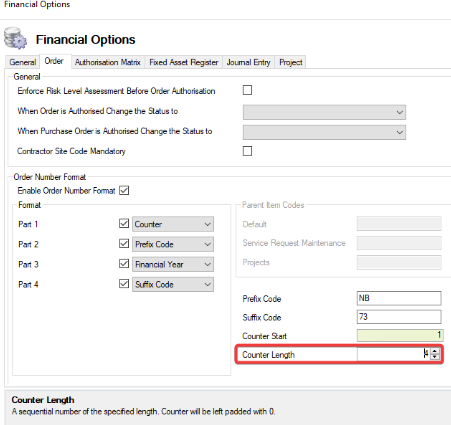The height and width of the screenshot is (425, 451).
Task: Switch to the General tab
Action: (x=23, y=62)
